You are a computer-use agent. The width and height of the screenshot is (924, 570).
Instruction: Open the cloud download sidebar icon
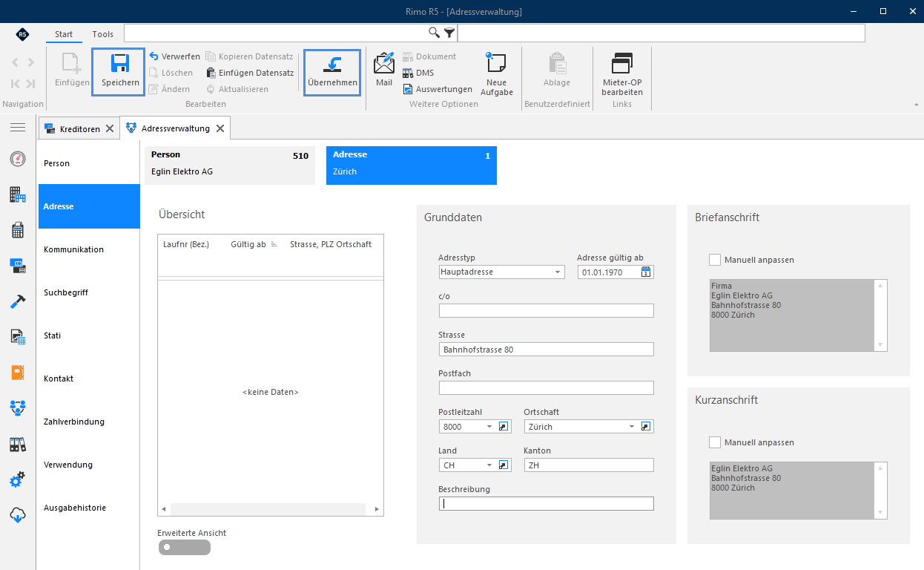click(x=18, y=515)
